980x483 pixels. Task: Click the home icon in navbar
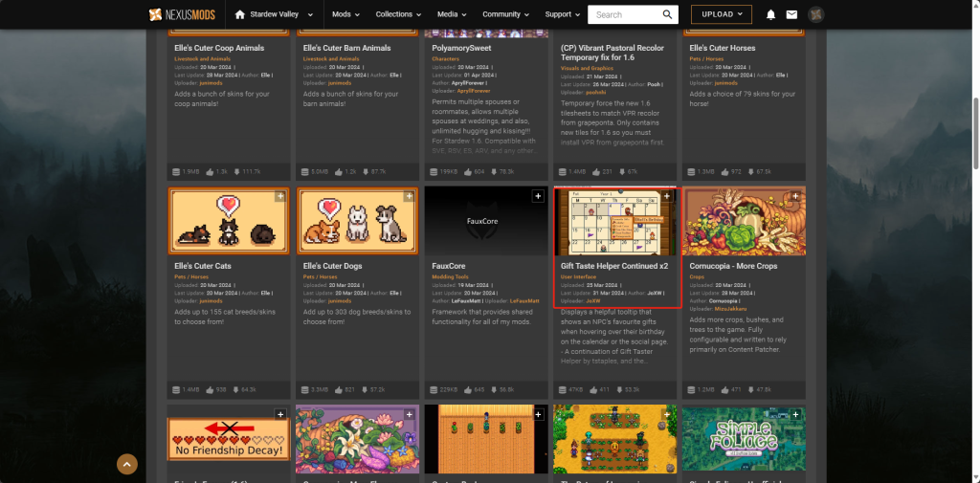(240, 14)
